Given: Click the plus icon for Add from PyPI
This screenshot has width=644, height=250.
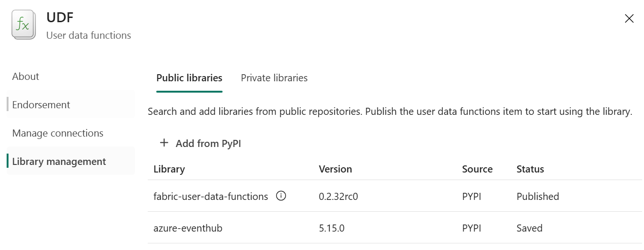Looking at the screenshot, I should point(164,143).
